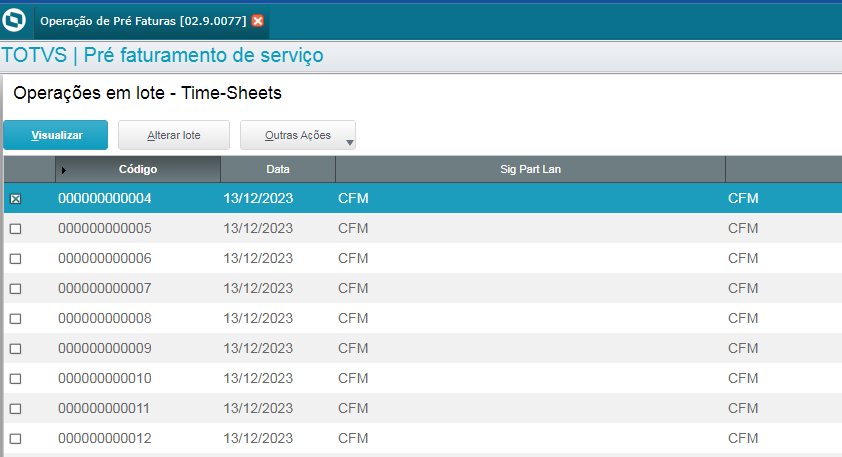Click the date 13/12/2023 in row 000000000009
The width and height of the screenshot is (842, 457).
tap(258, 349)
